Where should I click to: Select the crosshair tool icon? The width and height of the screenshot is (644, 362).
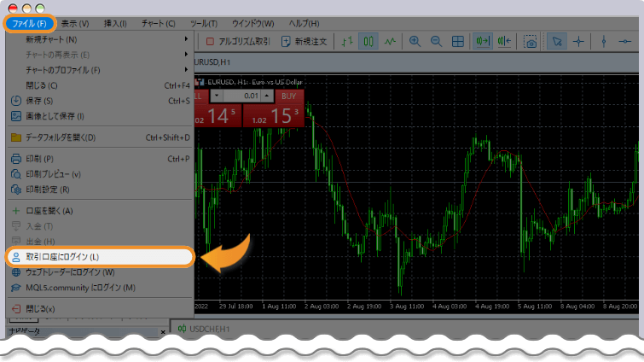tap(578, 40)
